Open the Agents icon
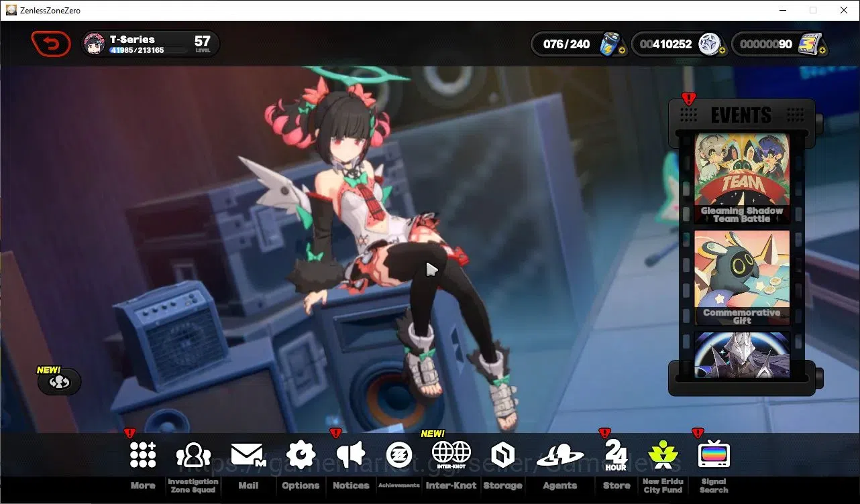This screenshot has width=860, height=504. (x=560, y=456)
